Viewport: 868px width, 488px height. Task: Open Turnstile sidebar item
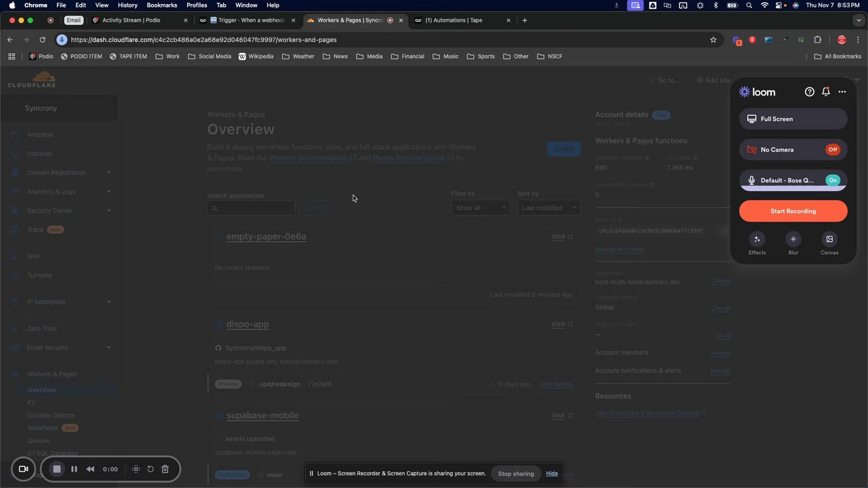[39, 275]
